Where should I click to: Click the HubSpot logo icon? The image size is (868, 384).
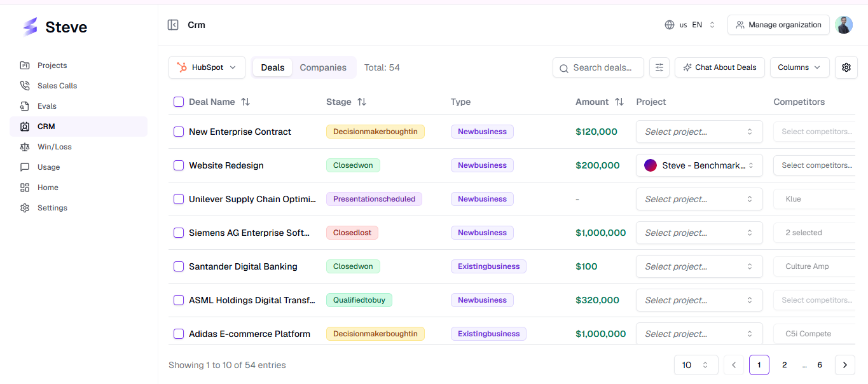182,67
